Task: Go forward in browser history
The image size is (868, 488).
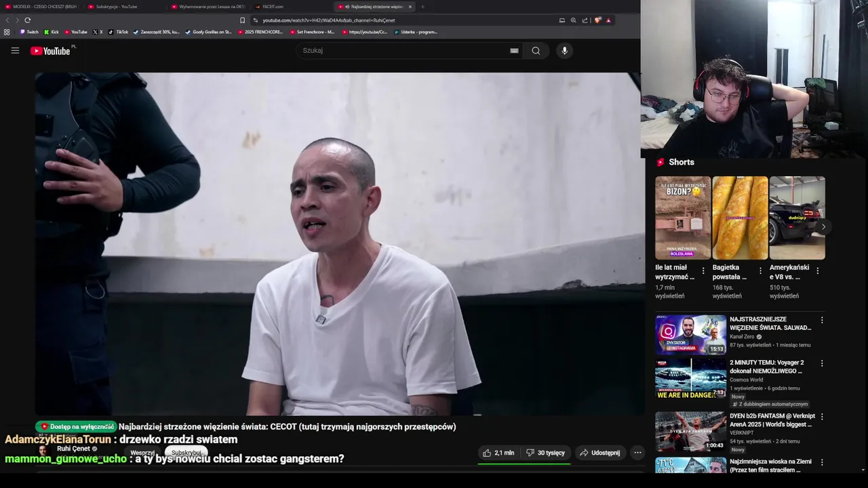Action: (x=17, y=20)
